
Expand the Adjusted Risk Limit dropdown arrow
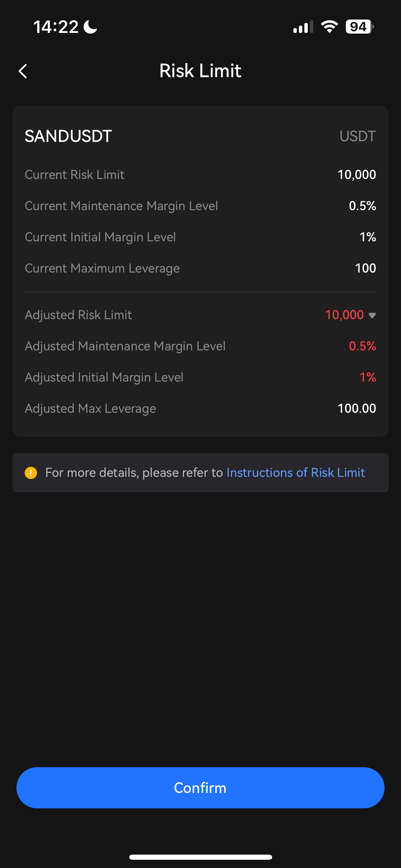pyautogui.click(x=372, y=315)
